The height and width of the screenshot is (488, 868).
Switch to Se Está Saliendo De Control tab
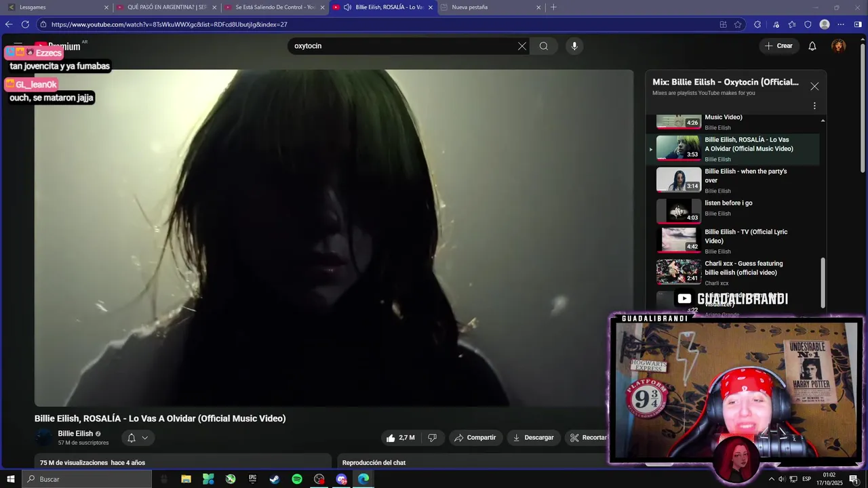pyautogui.click(x=275, y=7)
